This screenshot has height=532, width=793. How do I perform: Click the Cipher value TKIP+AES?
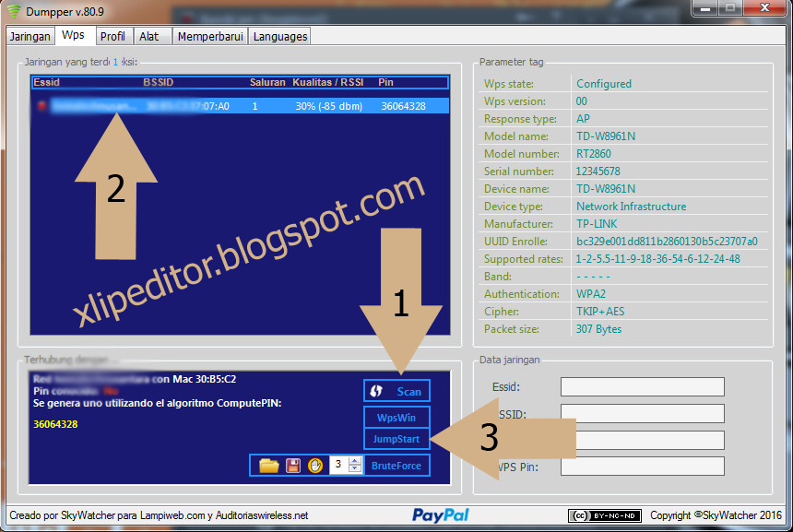coord(600,311)
